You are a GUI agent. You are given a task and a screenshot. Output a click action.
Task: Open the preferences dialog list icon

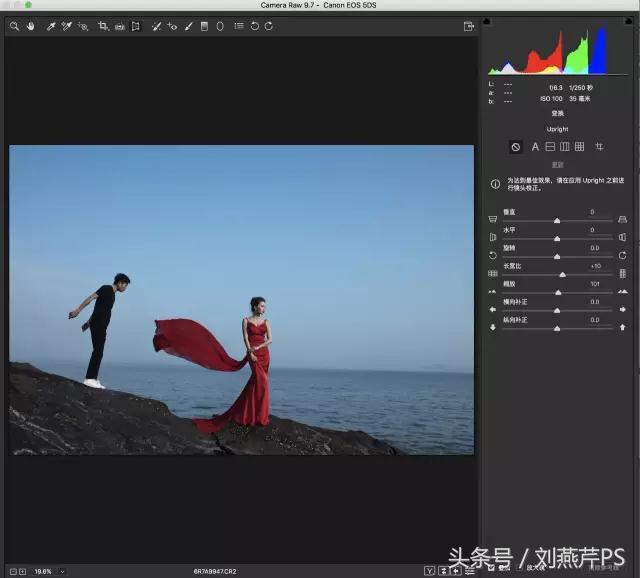point(239,26)
